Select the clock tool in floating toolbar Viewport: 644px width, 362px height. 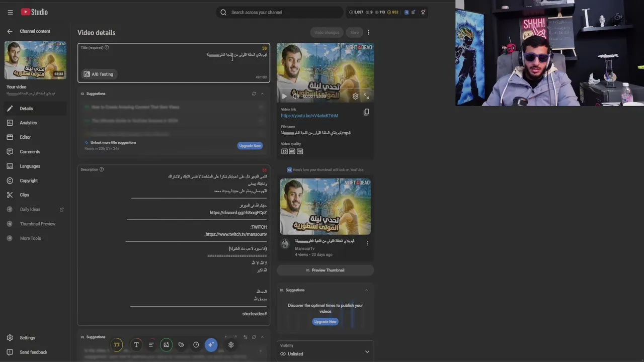click(x=196, y=345)
